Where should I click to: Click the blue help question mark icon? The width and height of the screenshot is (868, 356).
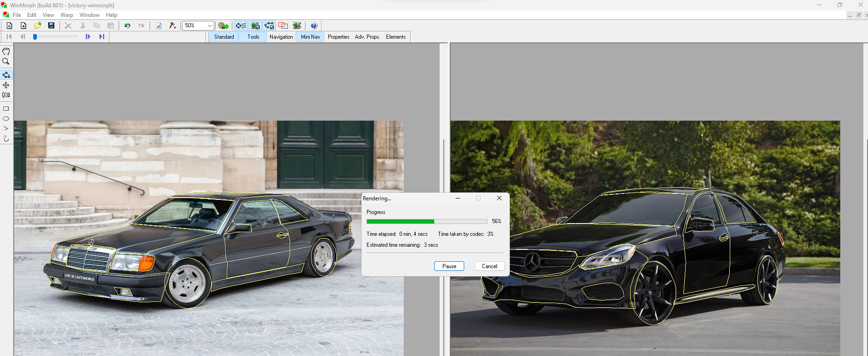(x=314, y=25)
